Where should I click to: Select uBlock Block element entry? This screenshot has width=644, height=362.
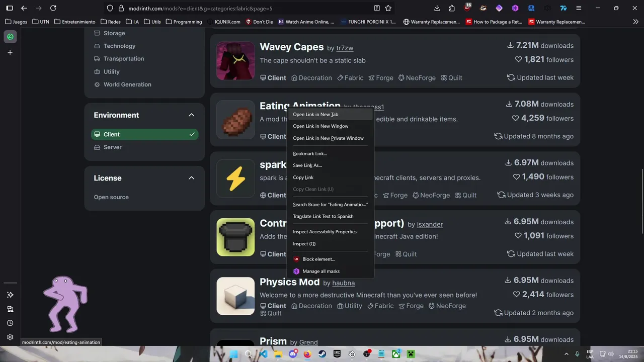[x=330, y=259]
